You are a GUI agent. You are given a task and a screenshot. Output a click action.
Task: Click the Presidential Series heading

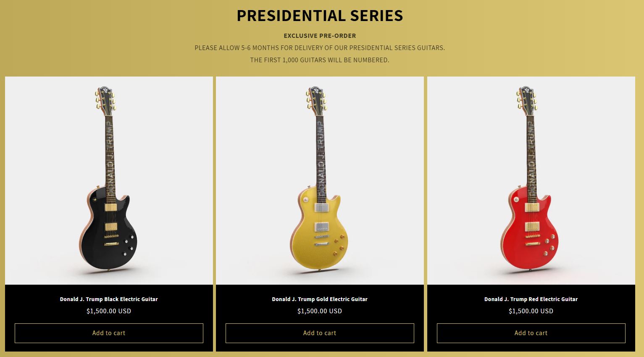click(320, 16)
